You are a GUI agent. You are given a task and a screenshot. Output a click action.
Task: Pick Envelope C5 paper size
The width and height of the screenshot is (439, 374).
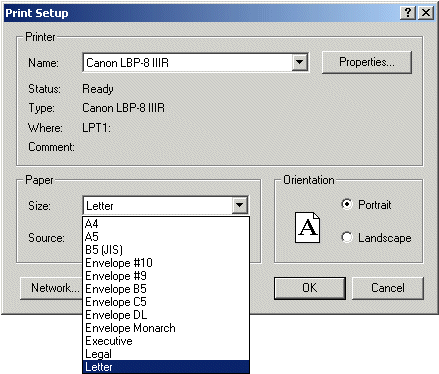coord(166,302)
